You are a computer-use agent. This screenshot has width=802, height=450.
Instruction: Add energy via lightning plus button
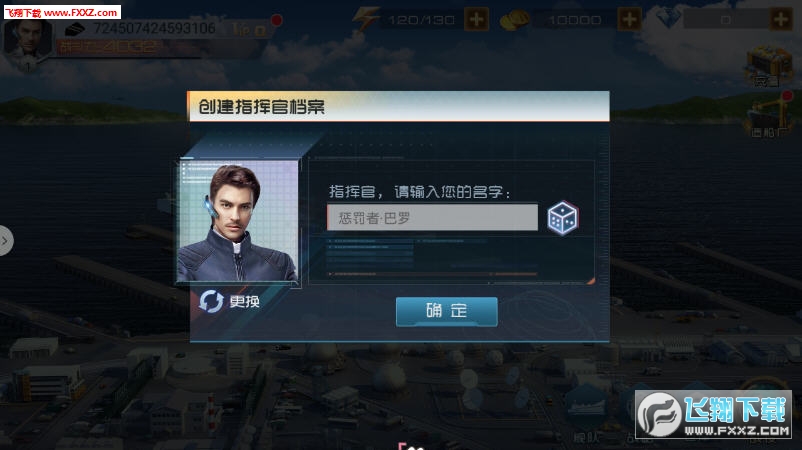[x=477, y=20]
